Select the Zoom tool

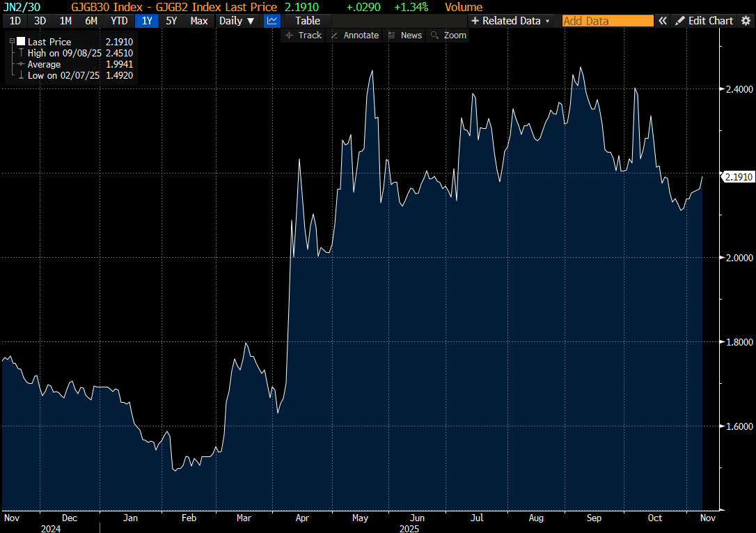[x=448, y=35]
